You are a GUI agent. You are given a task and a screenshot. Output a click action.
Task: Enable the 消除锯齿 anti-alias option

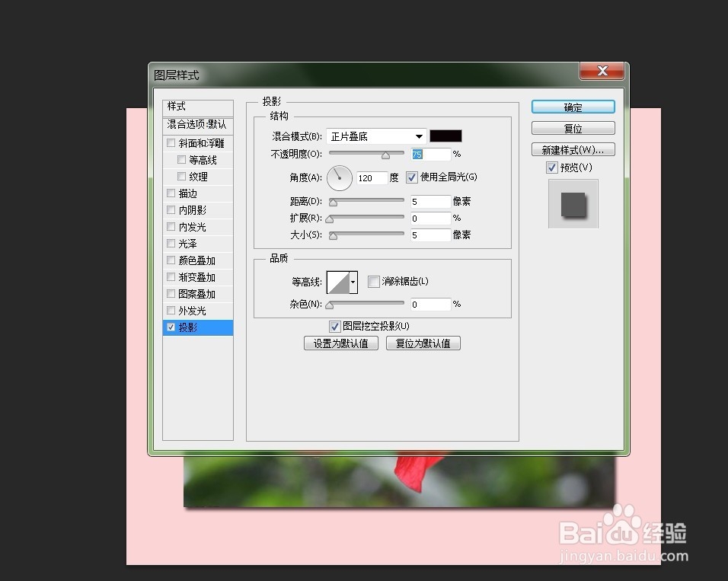tap(373, 282)
